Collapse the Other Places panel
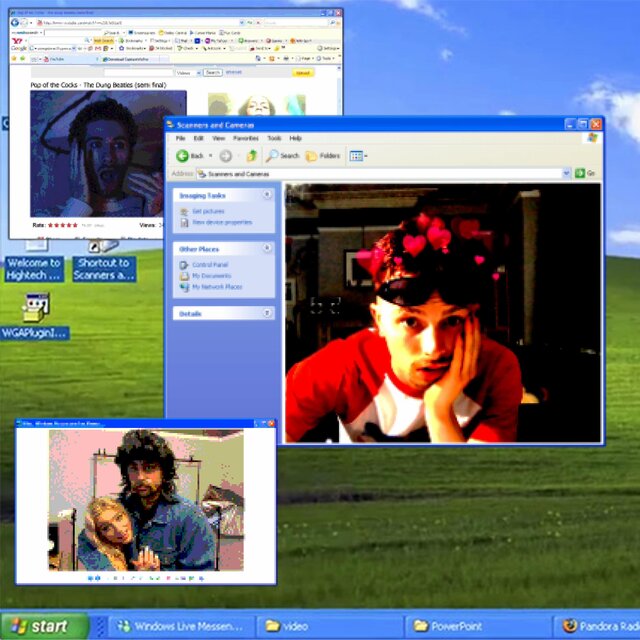This screenshot has width=640, height=640. (267, 248)
